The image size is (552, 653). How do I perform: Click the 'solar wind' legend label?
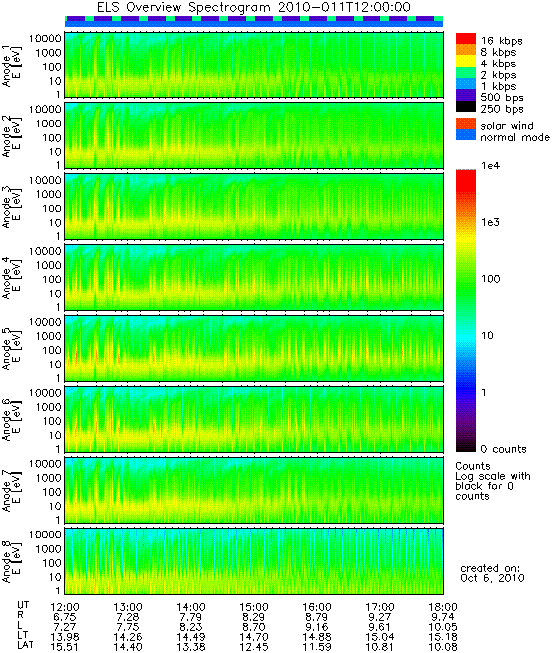[507, 126]
